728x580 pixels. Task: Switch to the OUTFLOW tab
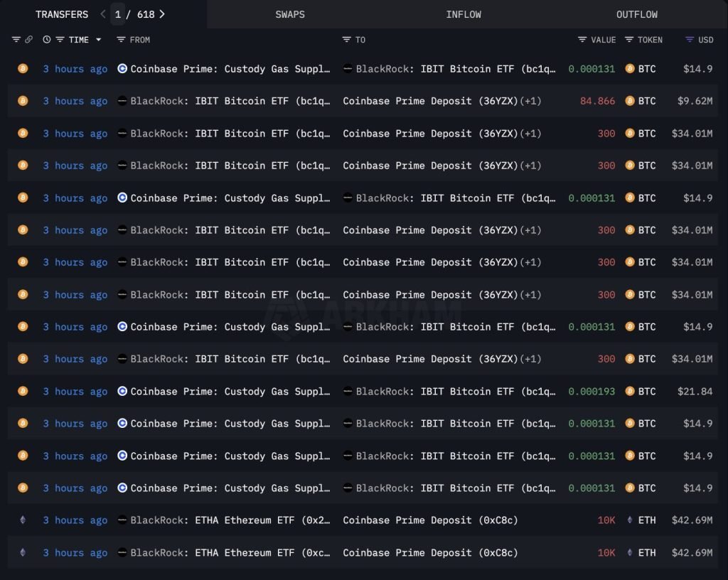(636, 14)
